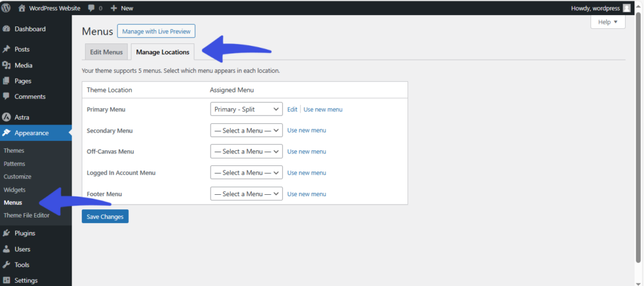Viewport: 644px width, 286px height.
Task: Click the Settings icon in the sidebar
Action: 6,281
